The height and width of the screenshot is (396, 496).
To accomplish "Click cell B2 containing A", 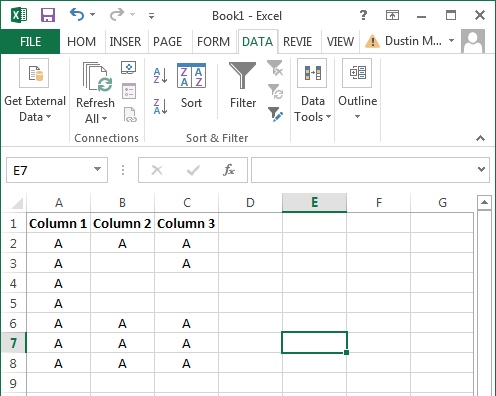I will (122, 243).
